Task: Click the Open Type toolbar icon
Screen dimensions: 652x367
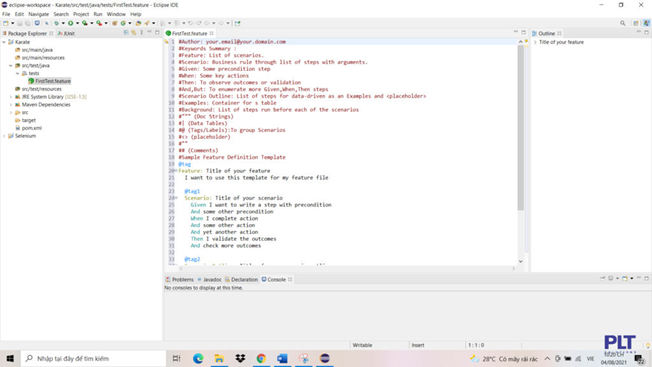Action: [x=138, y=23]
